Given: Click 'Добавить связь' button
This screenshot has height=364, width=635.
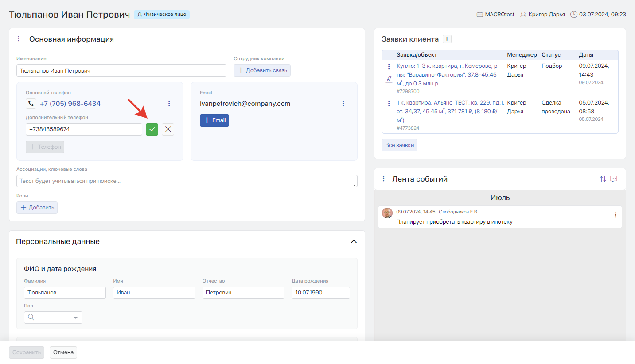Looking at the screenshot, I should tap(262, 70).
